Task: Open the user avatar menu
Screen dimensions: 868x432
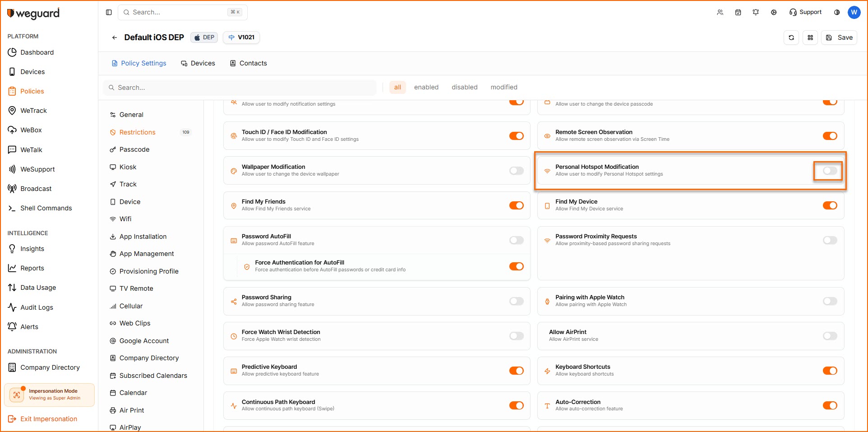Action: 854,12
